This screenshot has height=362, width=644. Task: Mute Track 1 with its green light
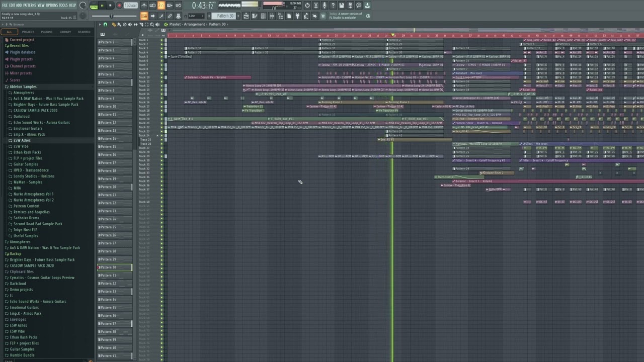pos(162,40)
